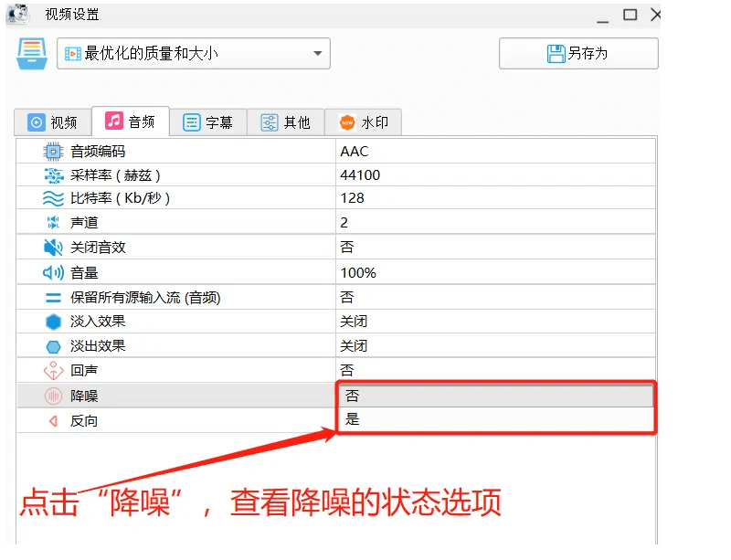Click the audio codec chip icon
Screen dimensions: 731x560
53,152
